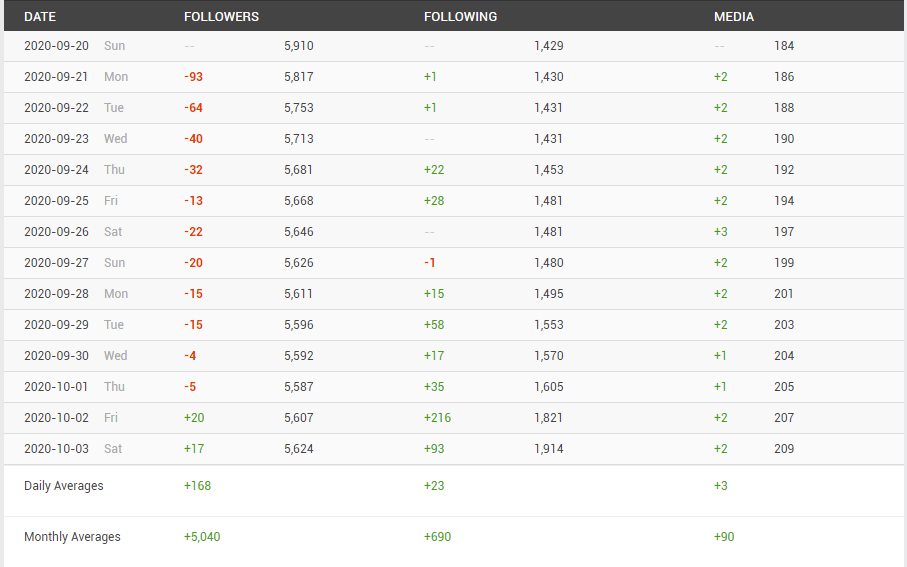
Task: Click the -1 following change value
Action: 429,263
